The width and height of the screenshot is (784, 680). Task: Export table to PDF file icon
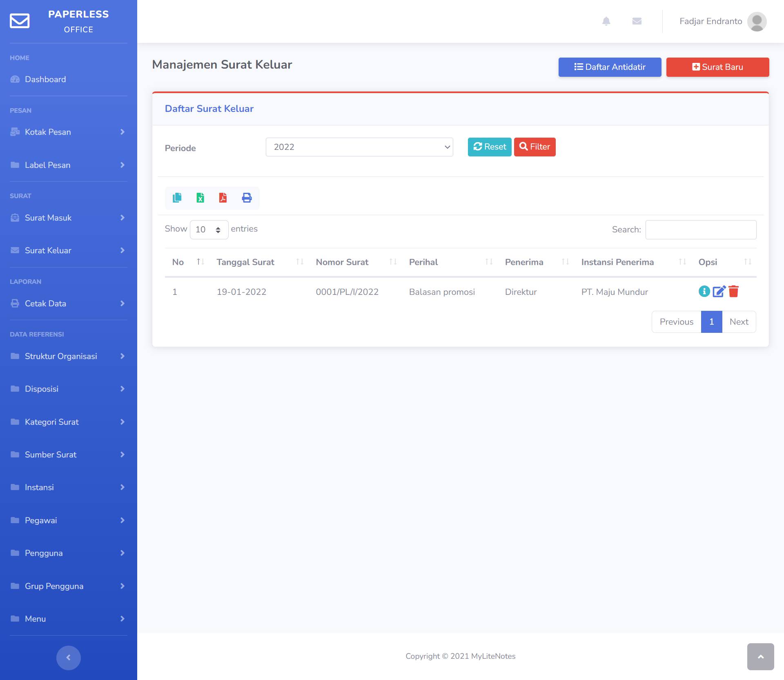click(x=223, y=198)
